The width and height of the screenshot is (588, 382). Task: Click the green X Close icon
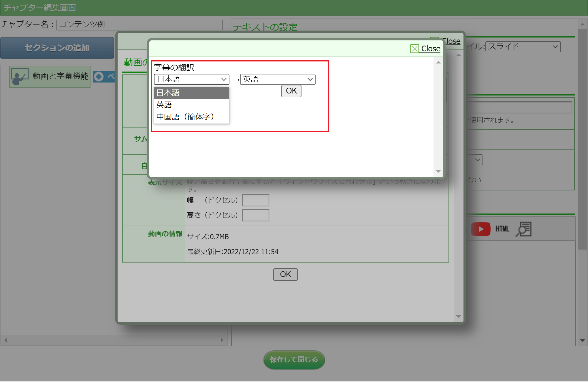click(414, 49)
